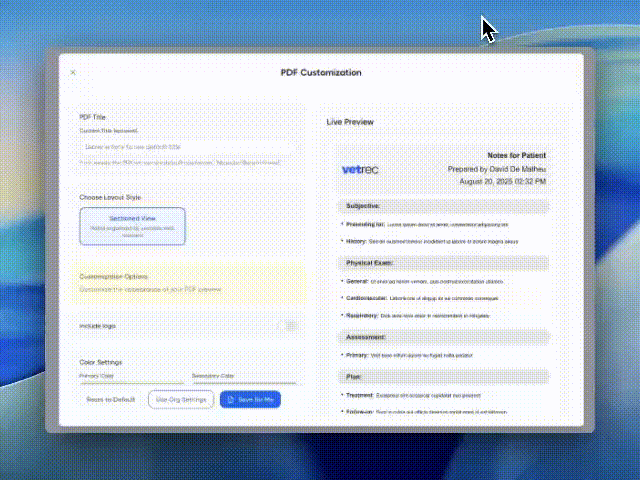Click 'Prepared by David De Matheu' text
640x480 pixels.
click(x=497, y=169)
